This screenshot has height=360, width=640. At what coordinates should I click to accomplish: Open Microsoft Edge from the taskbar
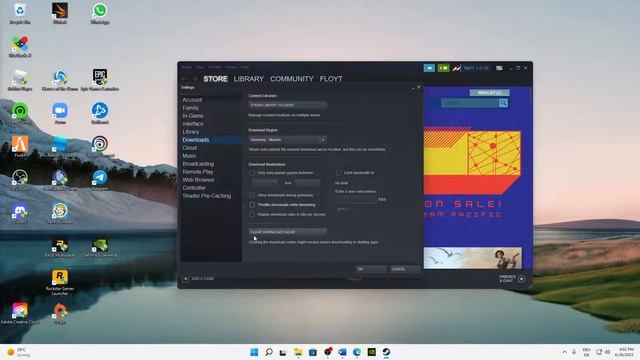(x=357, y=352)
